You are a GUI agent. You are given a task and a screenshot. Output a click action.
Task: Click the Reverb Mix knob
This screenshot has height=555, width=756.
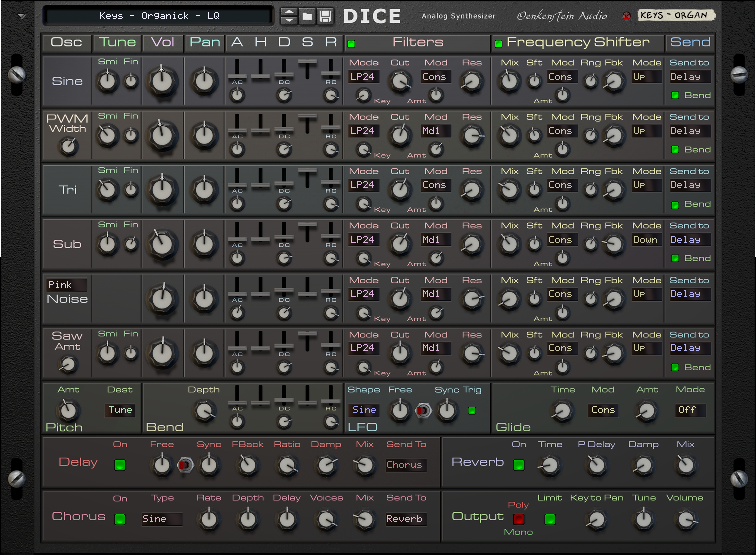[x=685, y=465]
